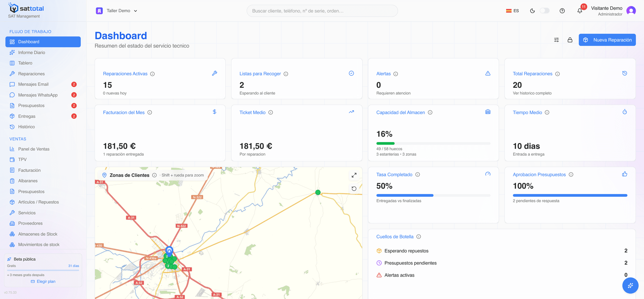Open dashboard customize sliders icon
Viewport: 644px width, 299px height.
(x=556, y=40)
